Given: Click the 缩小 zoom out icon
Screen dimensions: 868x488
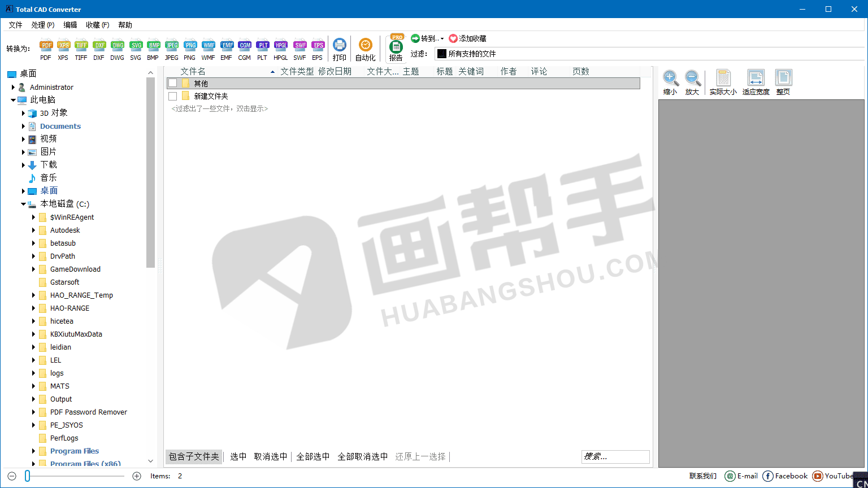Looking at the screenshot, I should point(670,82).
